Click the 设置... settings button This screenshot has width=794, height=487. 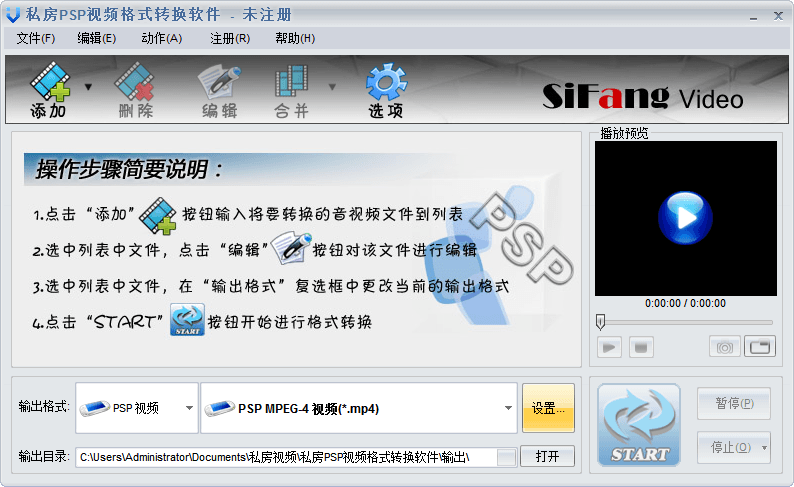point(548,408)
